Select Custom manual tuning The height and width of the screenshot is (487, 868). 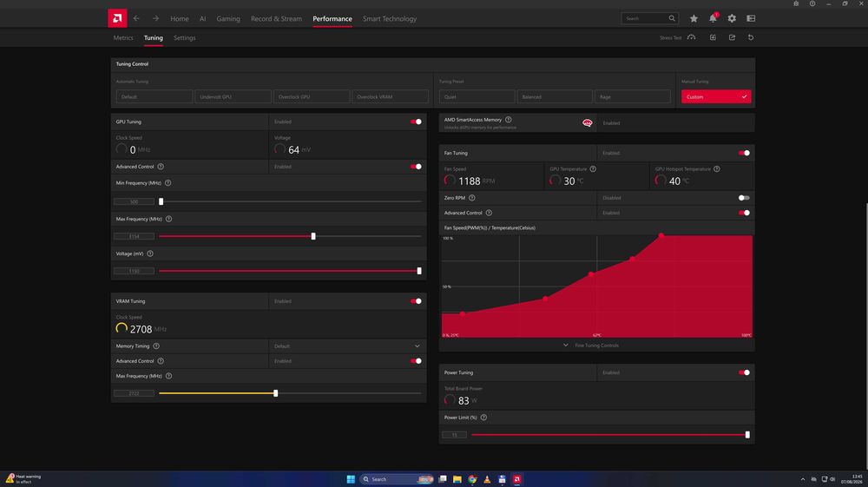(x=716, y=97)
